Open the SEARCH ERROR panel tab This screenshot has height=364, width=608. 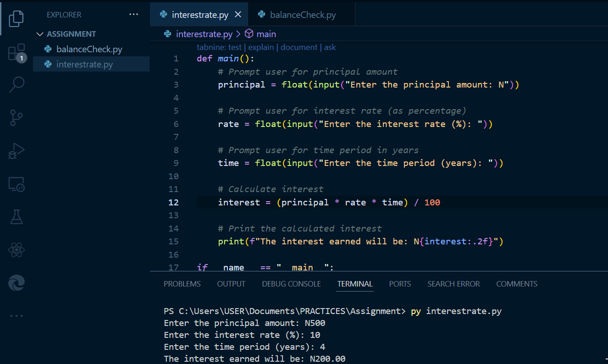point(453,284)
